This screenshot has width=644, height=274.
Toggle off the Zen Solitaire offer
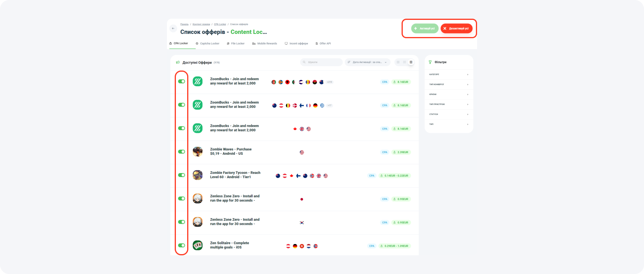pos(181,246)
